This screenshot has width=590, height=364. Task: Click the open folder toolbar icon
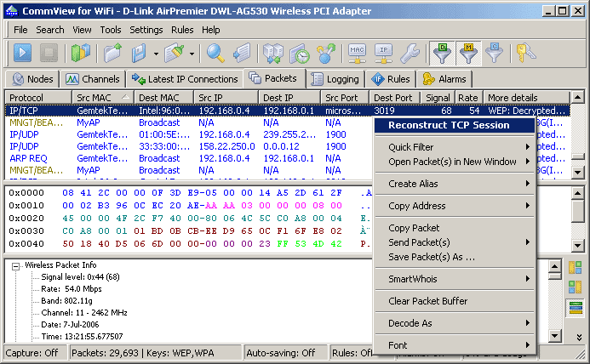(113, 53)
